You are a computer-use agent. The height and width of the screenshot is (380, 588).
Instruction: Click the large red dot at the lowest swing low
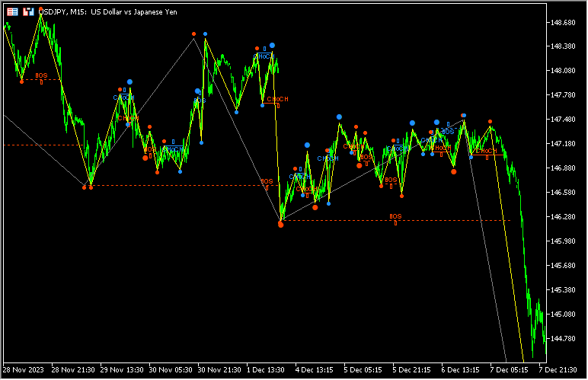[x=281, y=225]
